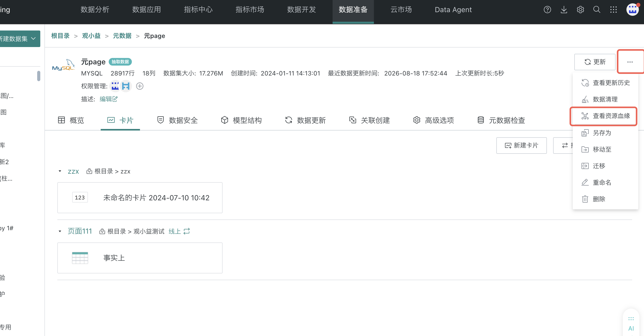Select 查看更新历史 from the menu

[605, 83]
